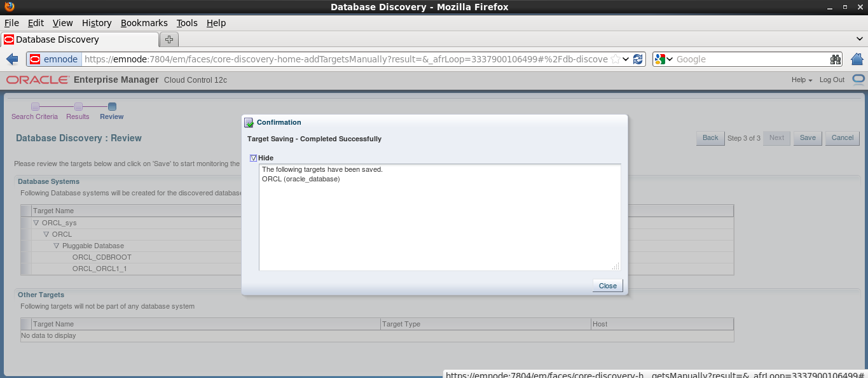The width and height of the screenshot is (868, 378).
Task: Click the emnode site identity badge
Action: 54,59
